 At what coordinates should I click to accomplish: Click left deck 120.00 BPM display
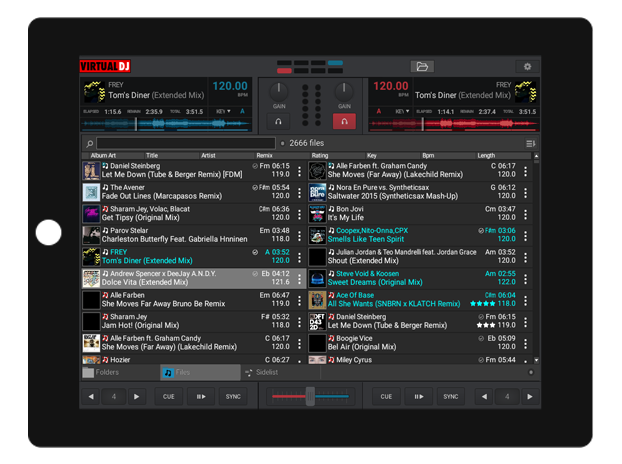[230, 86]
